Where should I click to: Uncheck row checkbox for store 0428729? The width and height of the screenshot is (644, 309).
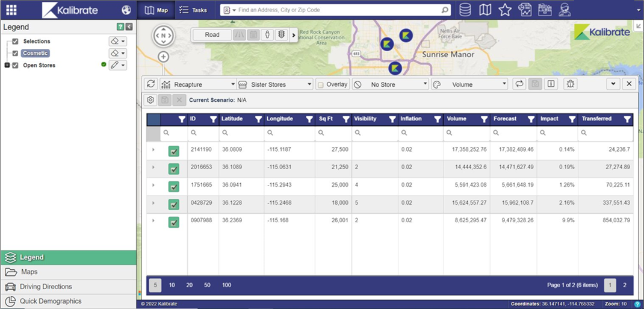click(x=174, y=204)
